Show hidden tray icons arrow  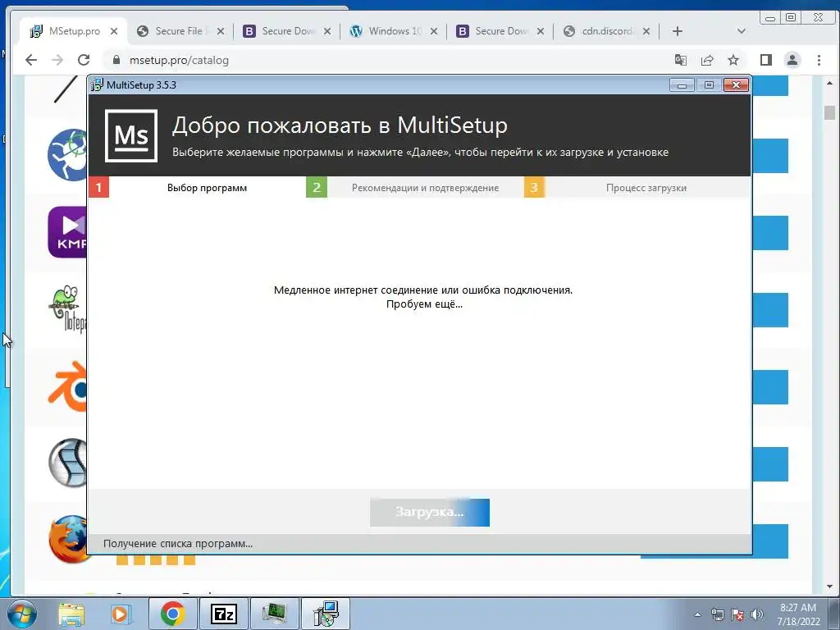(x=697, y=614)
